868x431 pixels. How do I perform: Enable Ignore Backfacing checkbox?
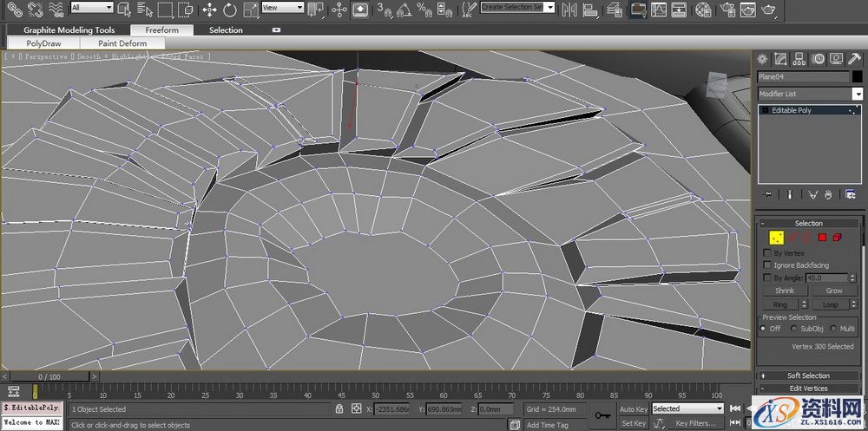pos(767,265)
